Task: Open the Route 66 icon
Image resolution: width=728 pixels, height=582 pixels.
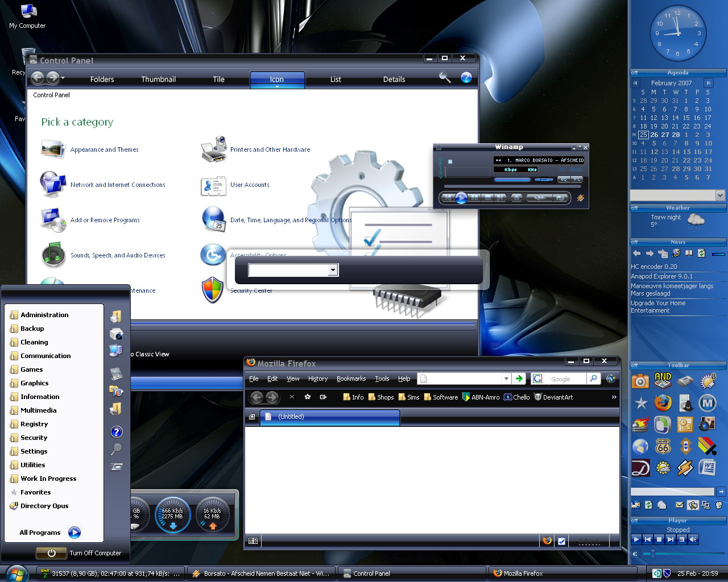Action: 663,446
